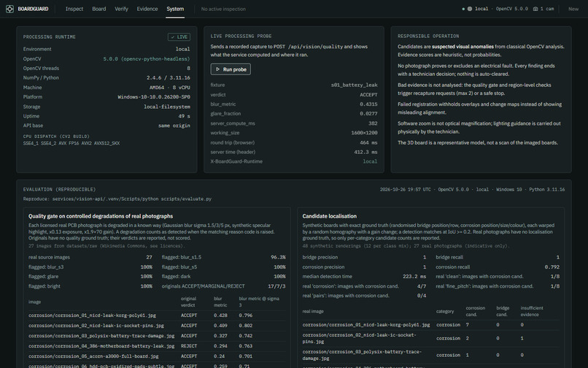Click corrosion_01_nicd-leak-korg-poly61.jpg in quality table
588x368 pixels.
click(92, 316)
